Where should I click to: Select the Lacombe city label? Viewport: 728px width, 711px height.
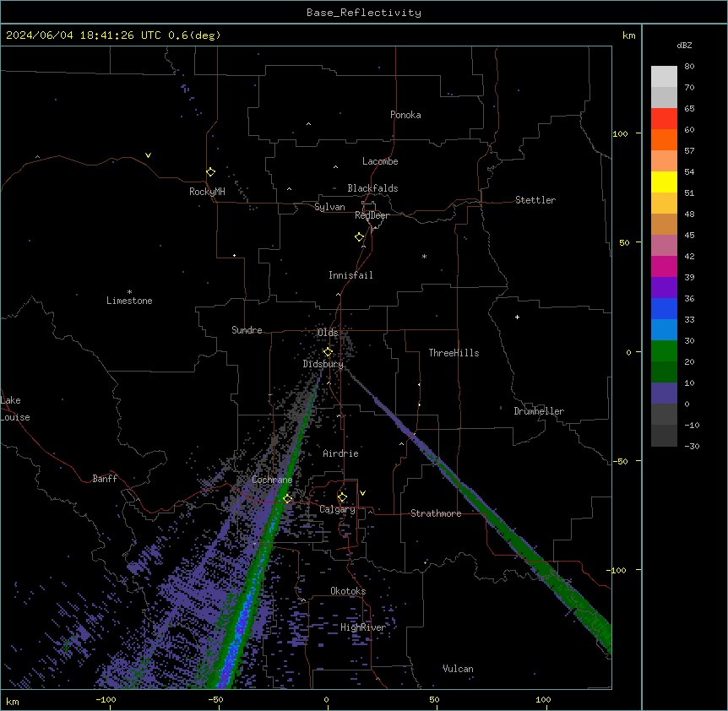(380, 161)
